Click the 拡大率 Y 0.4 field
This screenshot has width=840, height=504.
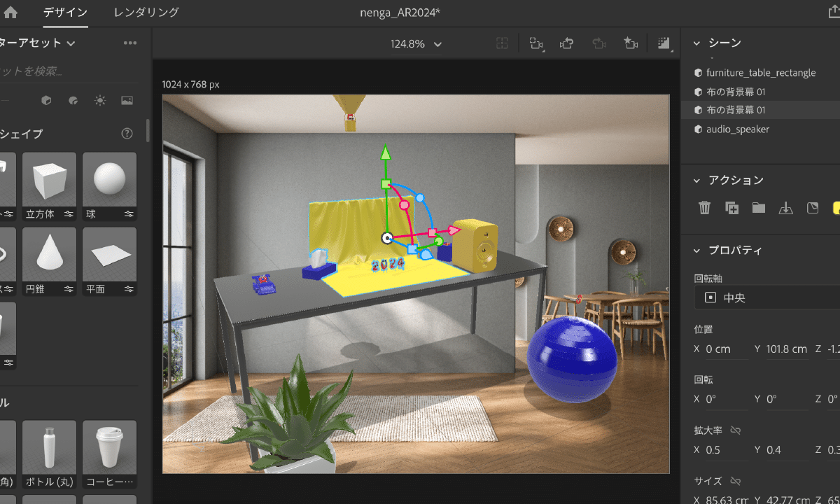point(787,449)
